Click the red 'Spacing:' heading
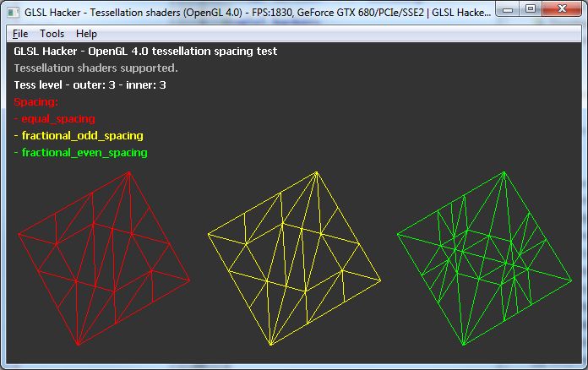The height and width of the screenshot is (370, 588). point(36,102)
